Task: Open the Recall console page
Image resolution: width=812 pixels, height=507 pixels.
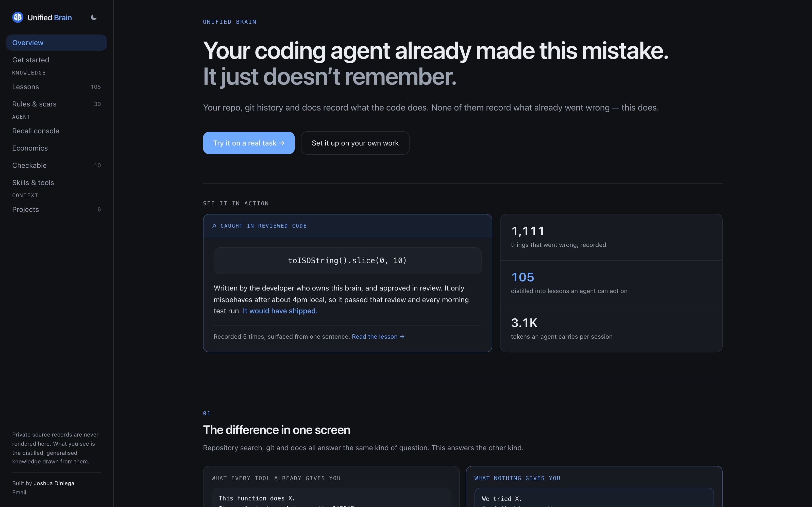Action: point(56,131)
